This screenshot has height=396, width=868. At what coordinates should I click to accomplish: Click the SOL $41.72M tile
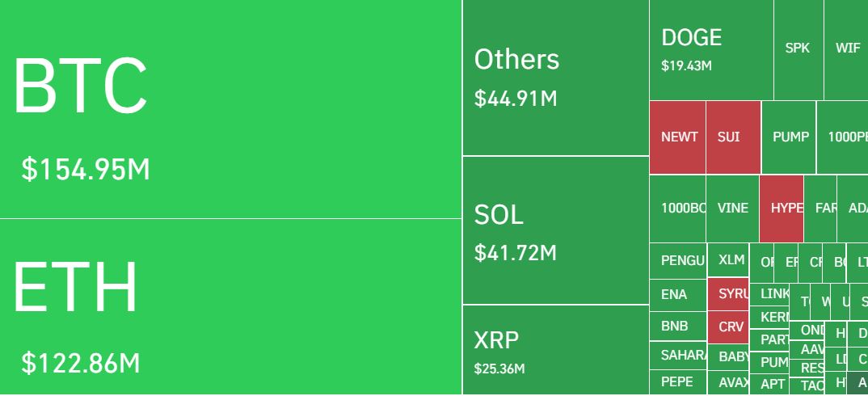coord(555,230)
